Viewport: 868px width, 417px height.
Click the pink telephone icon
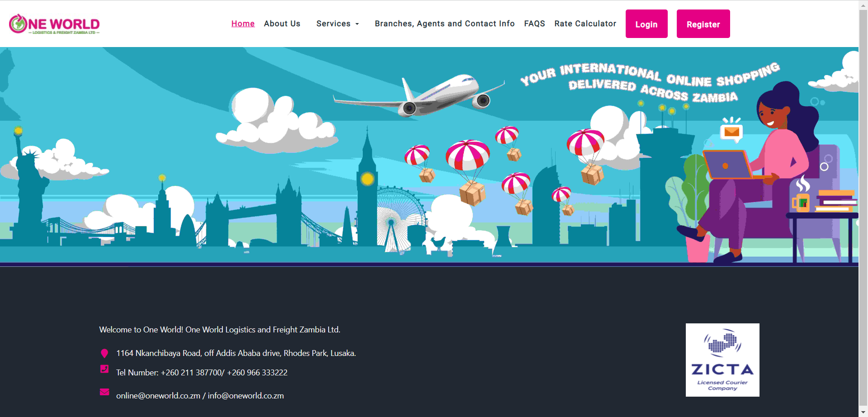pos(104,369)
